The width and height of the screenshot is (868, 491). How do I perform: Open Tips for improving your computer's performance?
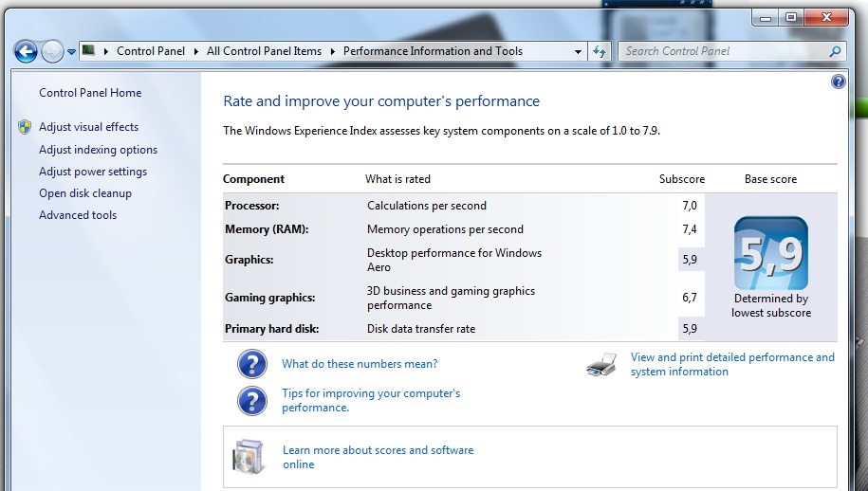click(371, 400)
